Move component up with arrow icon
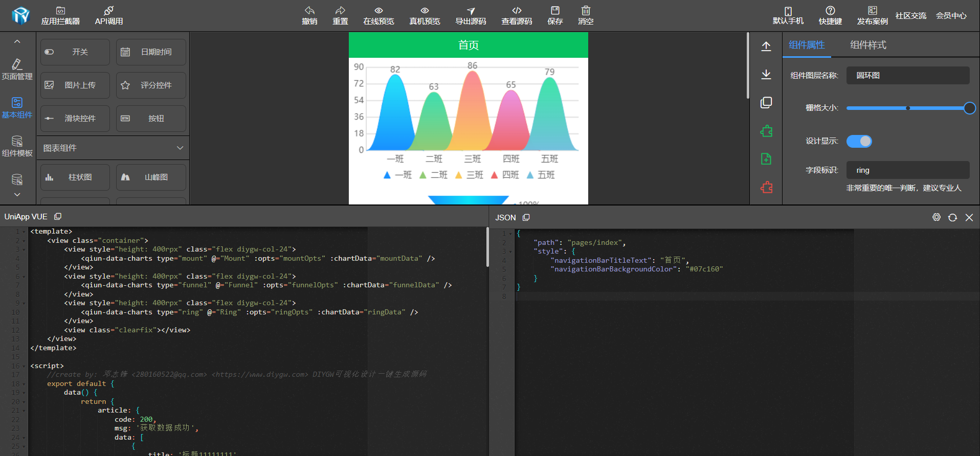This screenshot has width=980, height=456. point(766,47)
